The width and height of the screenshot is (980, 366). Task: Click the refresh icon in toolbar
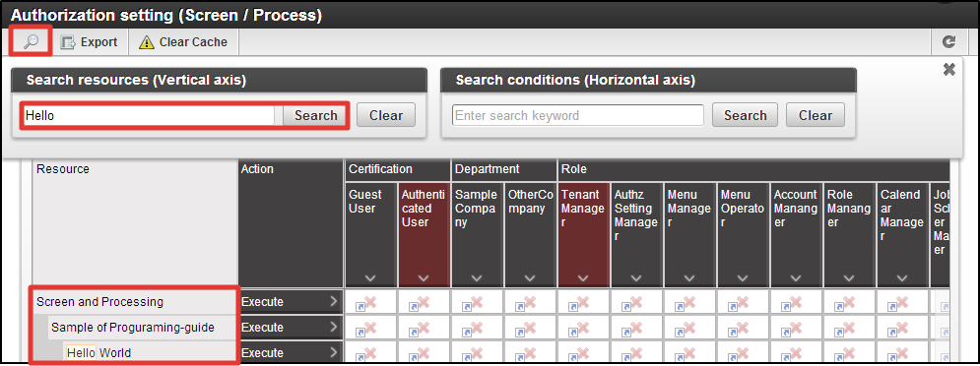tap(949, 42)
